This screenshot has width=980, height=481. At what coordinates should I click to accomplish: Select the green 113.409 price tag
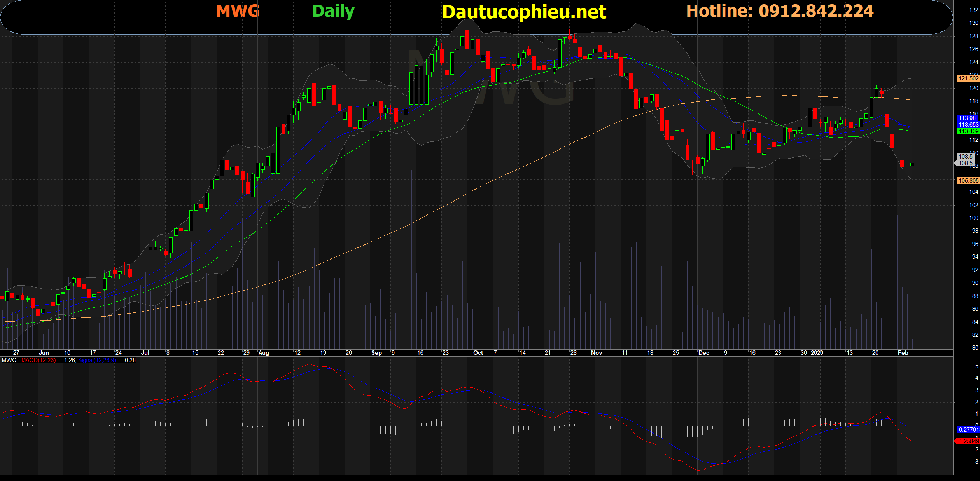[x=968, y=131]
